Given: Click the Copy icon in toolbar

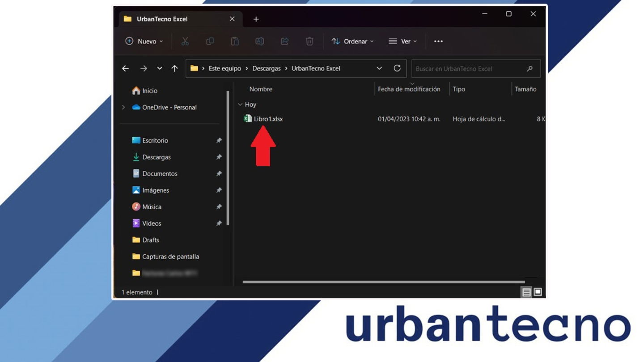Looking at the screenshot, I should coord(210,41).
